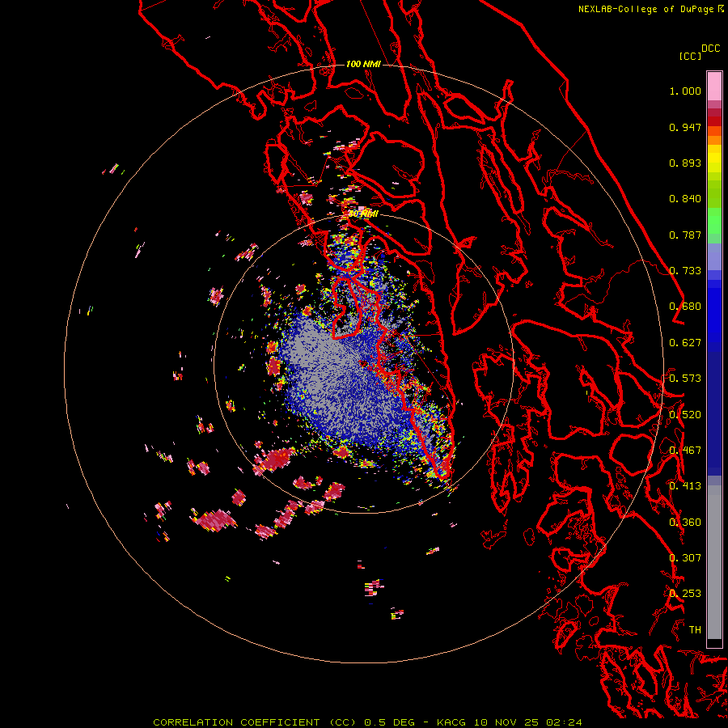
Task: Click the NEXLAB-College of DuPage label
Action: [x=645, y=9]
